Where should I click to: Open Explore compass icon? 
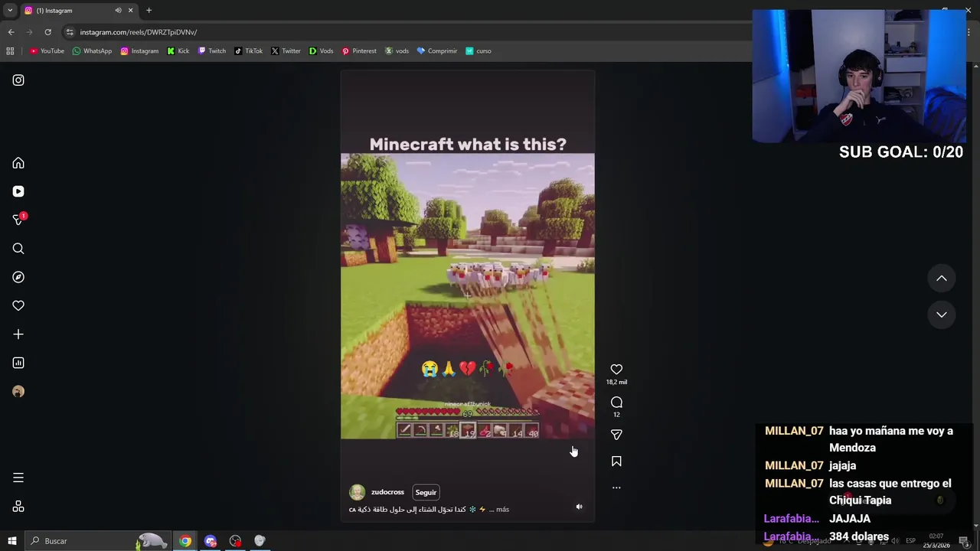(18, 277)
